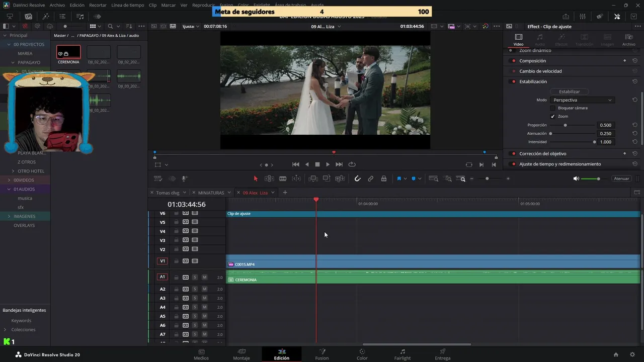Image resolution: width=644 pixels, height=362 pixels.
Task: Lock video track V1
Action: (x=176, y=261)
